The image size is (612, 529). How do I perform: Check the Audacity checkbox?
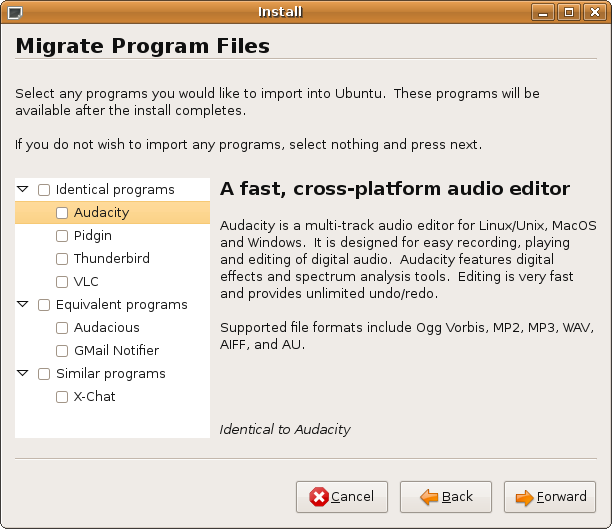pyautogui.click(x=63, y=213)
